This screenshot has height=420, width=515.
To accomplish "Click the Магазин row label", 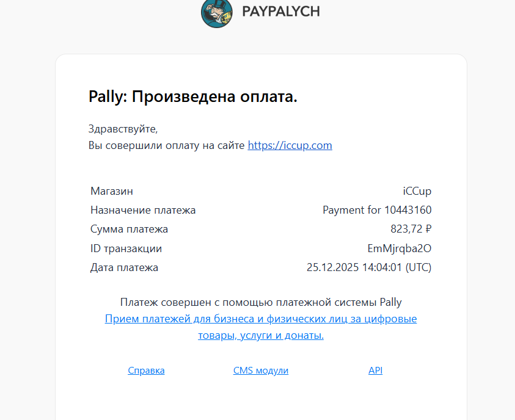I will pos(112,191).
